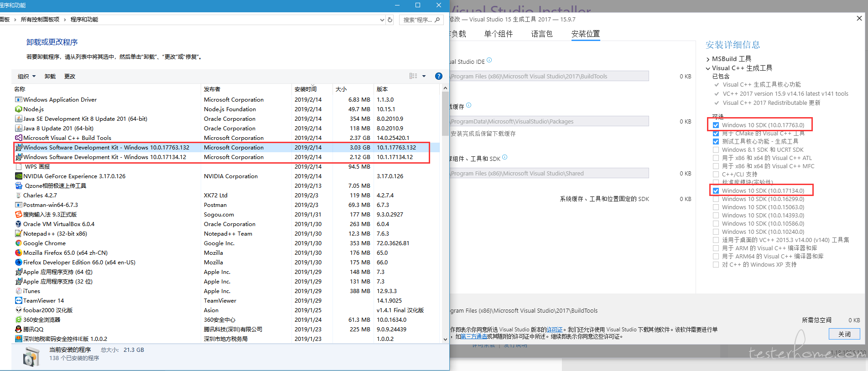The height and width of the screenshot is (371, 868).
Task: Open the help question mark icon
Action: [x=439, y=76]
